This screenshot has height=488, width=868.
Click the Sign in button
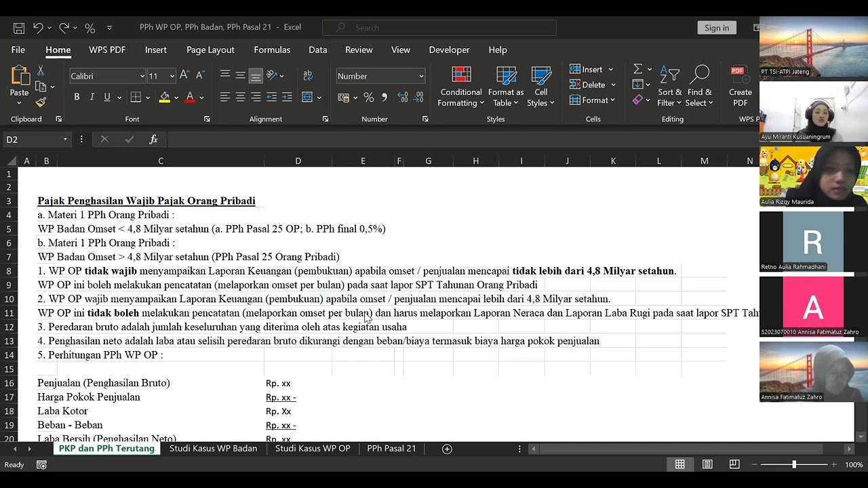tap(717, 28)
